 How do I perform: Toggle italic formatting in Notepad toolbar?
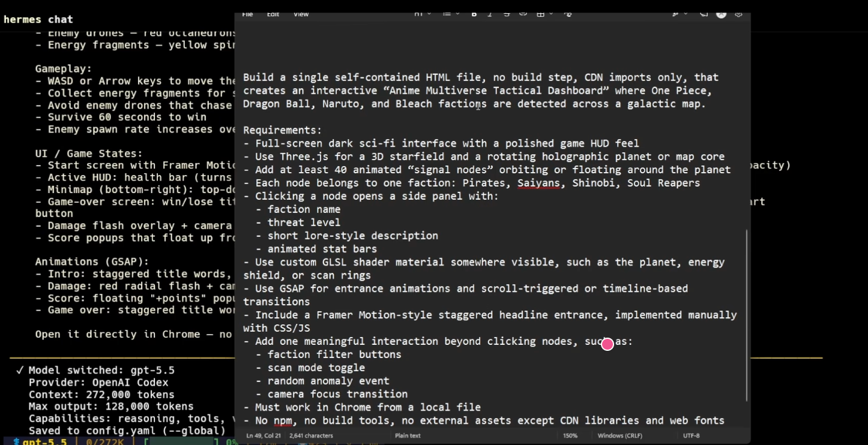tap(490, 14)
